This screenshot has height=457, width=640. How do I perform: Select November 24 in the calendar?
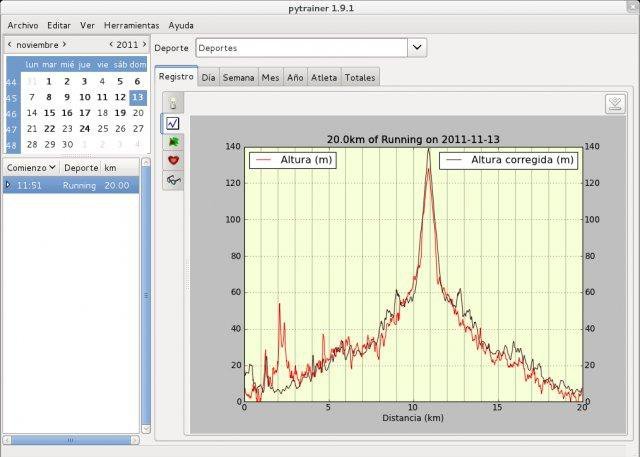pyautogui.click(x=84, y=128)
